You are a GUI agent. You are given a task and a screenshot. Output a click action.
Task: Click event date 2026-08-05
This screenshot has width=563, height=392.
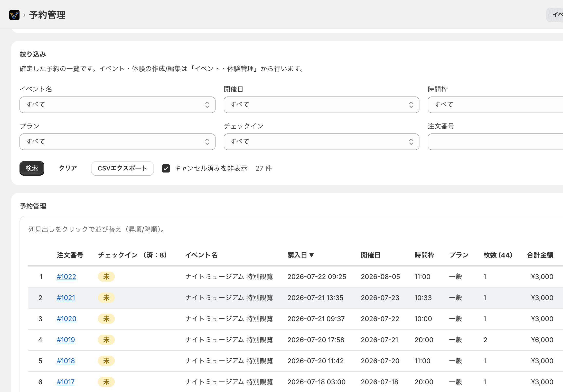tap(380, 277)
